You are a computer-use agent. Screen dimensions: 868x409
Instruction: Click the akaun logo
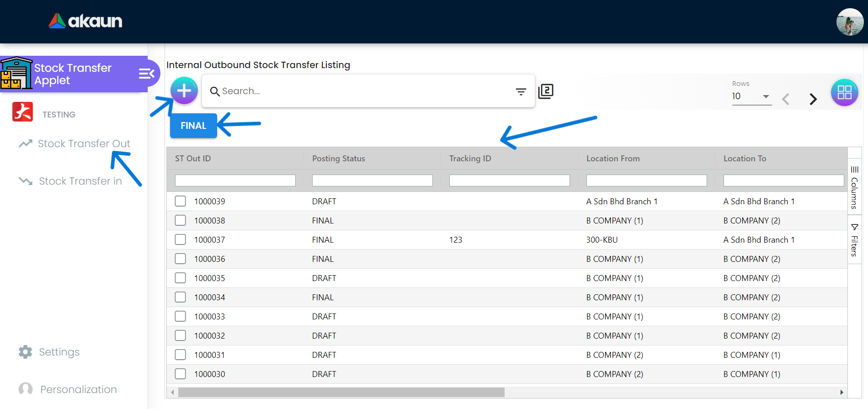pyautogui.click(x=85, y=21)
